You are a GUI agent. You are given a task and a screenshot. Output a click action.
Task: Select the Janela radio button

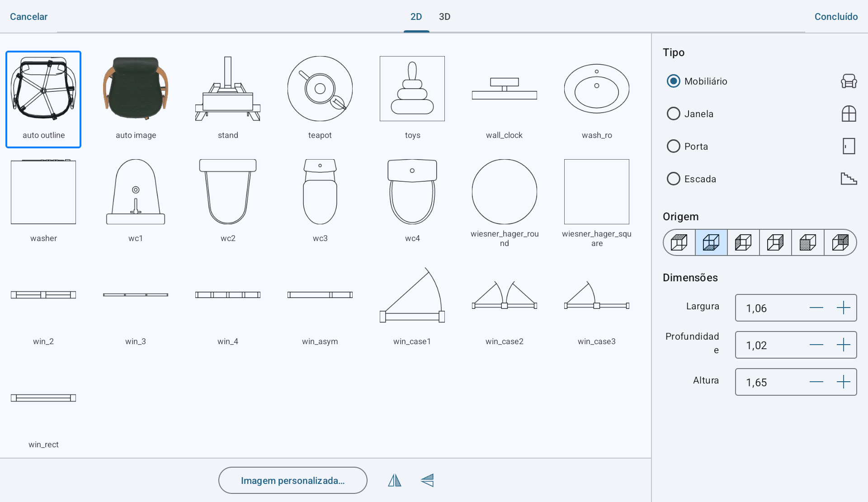673,114
